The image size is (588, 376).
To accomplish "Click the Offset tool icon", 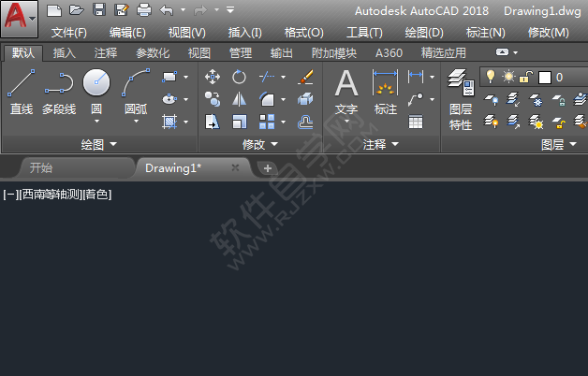I will click(305, 123).
